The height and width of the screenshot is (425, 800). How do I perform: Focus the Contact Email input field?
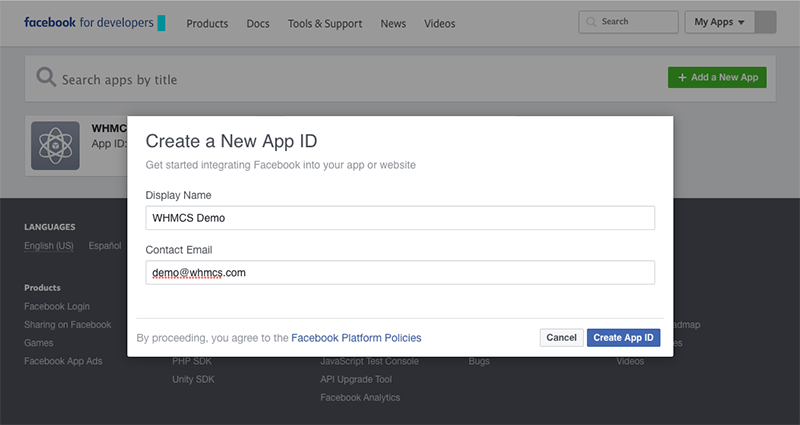click(x=400, y=272)
